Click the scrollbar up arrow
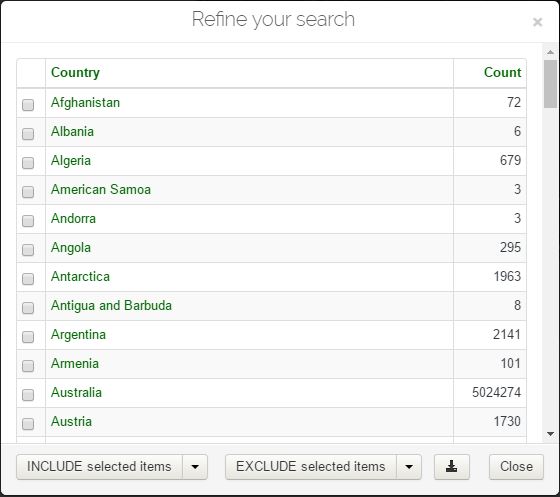The height and width of the screenshot is (497, 560). point(550,52)
